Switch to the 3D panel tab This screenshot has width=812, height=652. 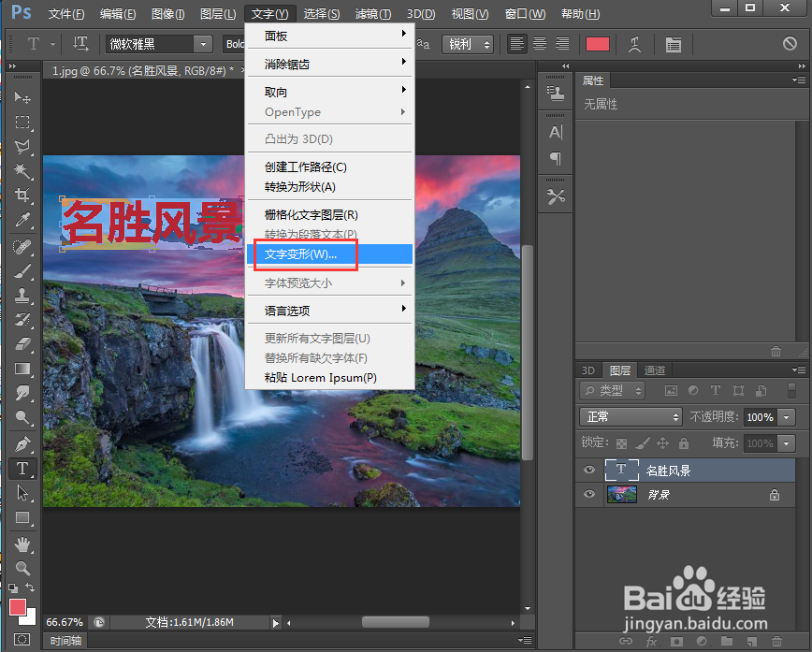[588, 370]
